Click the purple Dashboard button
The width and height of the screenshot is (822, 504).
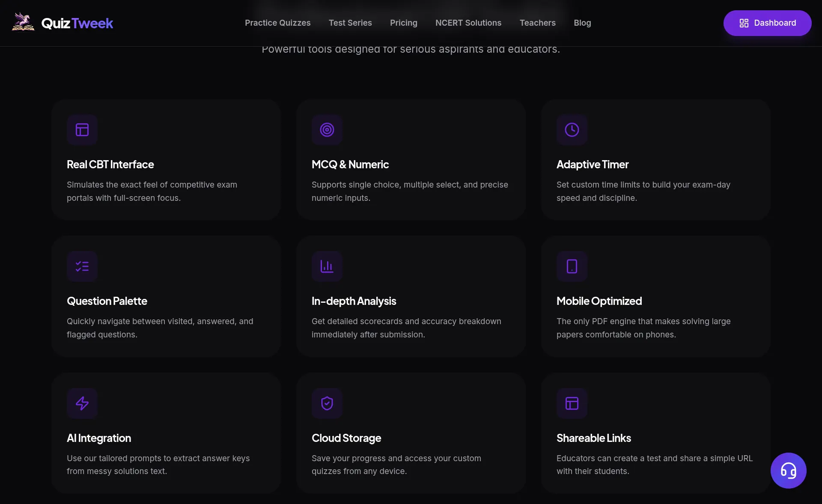click(x=767, y=23)
